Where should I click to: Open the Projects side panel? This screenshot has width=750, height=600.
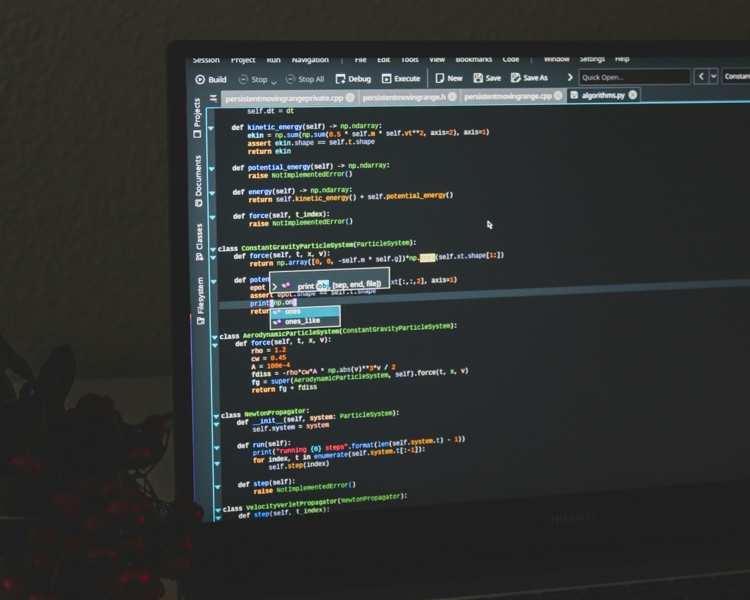point(197,118)
